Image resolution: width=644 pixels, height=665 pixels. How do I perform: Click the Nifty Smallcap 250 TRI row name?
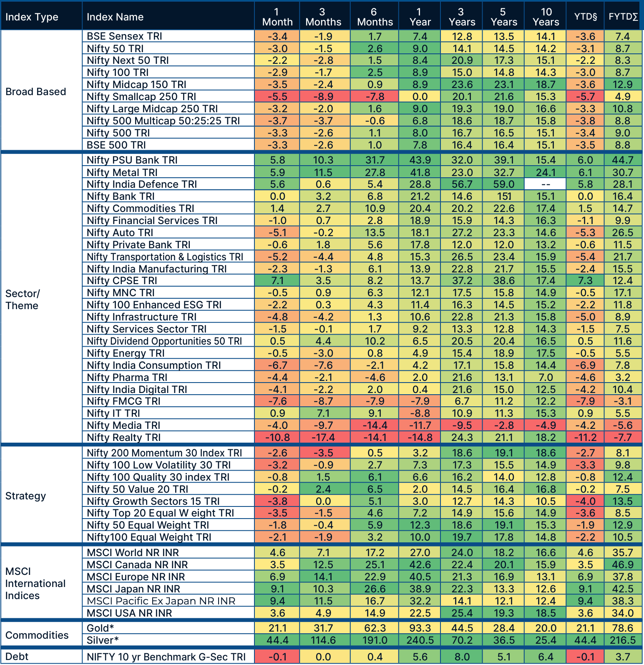point(141,97)
